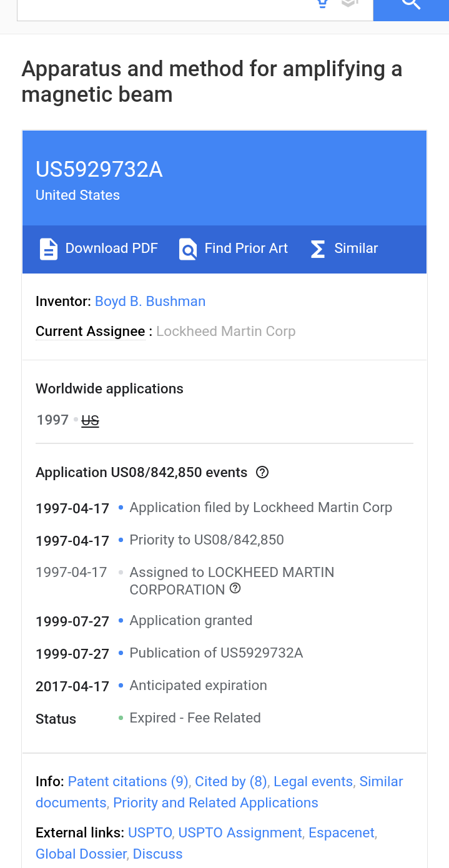
Task: Open inventor Boyd B. Bushman link
Action: point(150,301)
